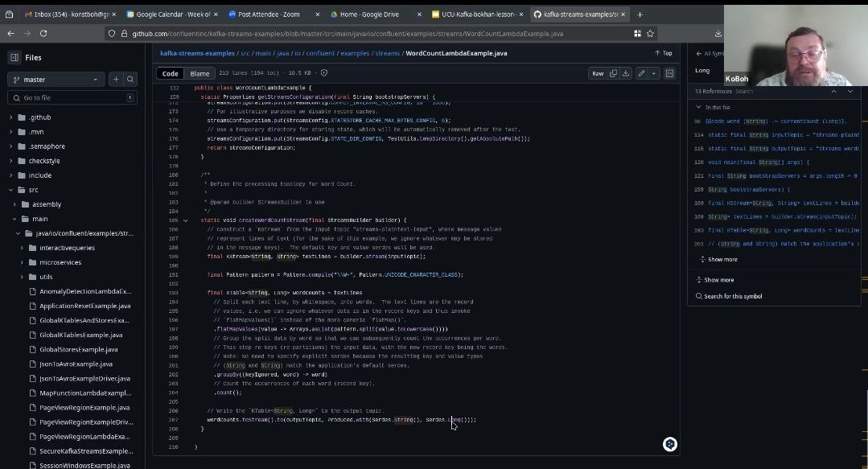Open ApplicationResetExample.java in file tree
Image resolution: width=868 pixels, height=469 pixels.
(85, 306)
